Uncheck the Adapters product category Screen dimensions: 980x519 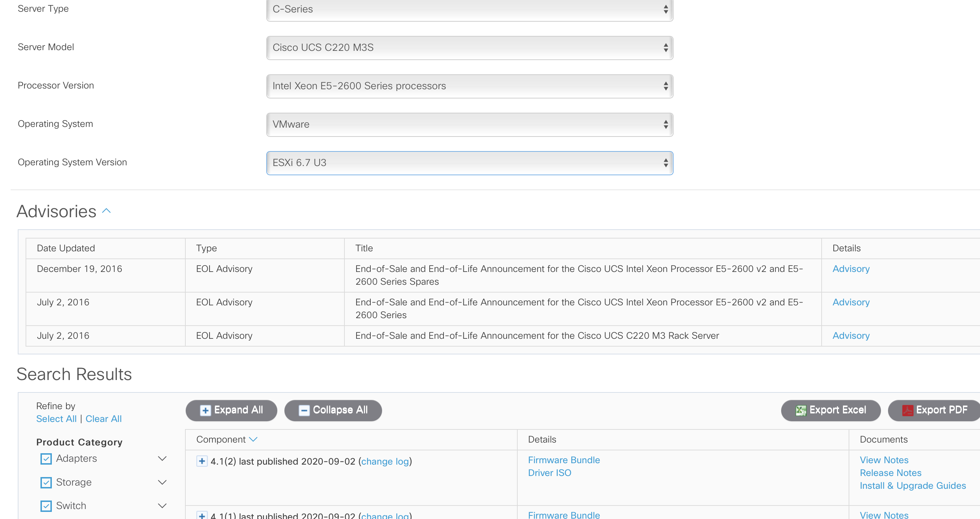tap(46, 459)
